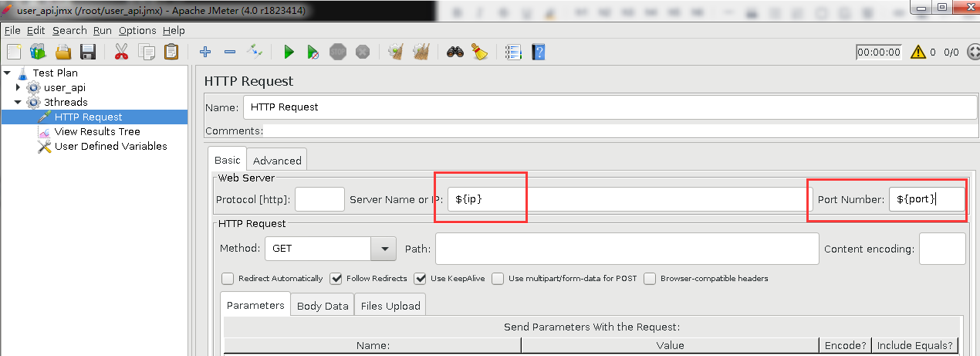Image resolution: width=980 pixels, height=356 pixels.
Task: Click the Clear results broom icon
Action: pyautogui.click(x=396, y=52)
